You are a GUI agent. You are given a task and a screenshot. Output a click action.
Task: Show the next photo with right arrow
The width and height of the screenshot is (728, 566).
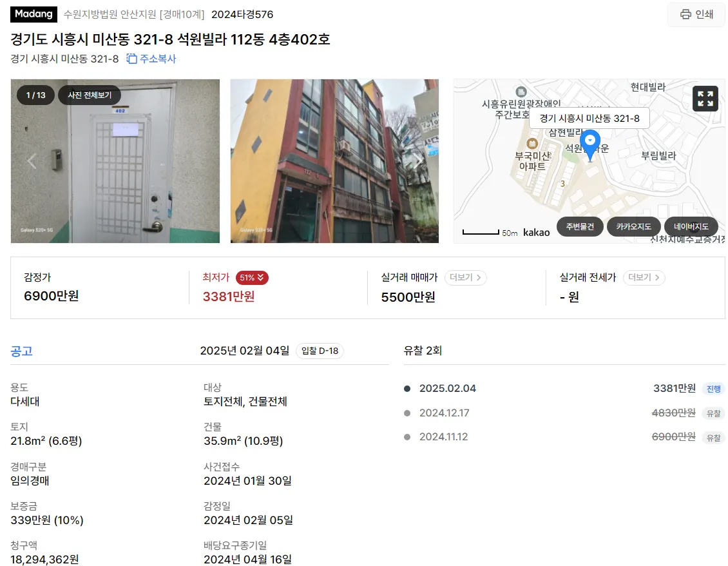418,161
